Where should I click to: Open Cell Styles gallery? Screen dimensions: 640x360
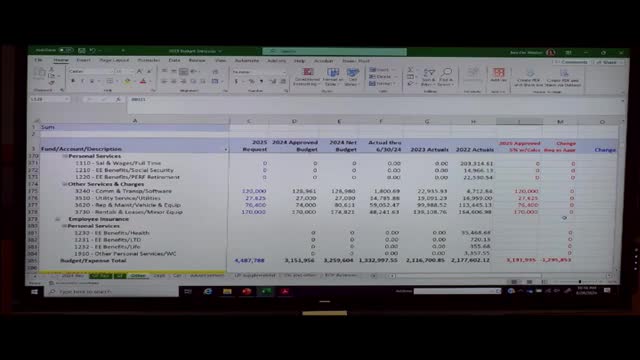[x=352, y=77]
